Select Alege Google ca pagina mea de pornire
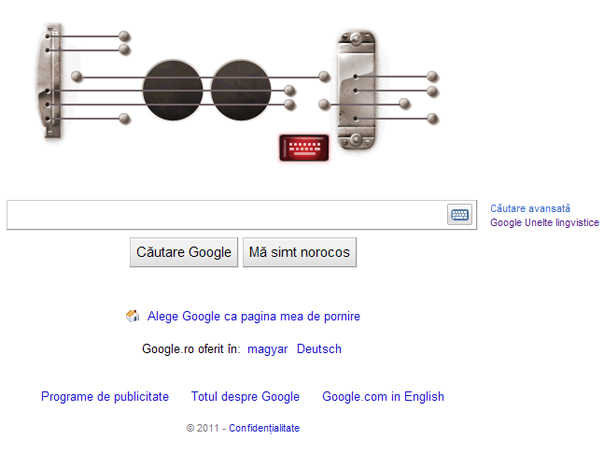The width and height of the screenshot is (604, 454). (253, 316)
